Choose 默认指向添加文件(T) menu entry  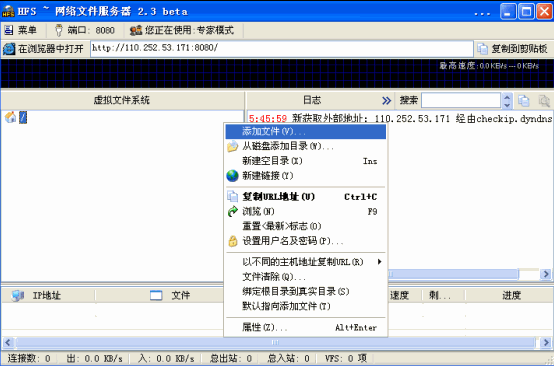pyautogui.click(x=306, y=306)
